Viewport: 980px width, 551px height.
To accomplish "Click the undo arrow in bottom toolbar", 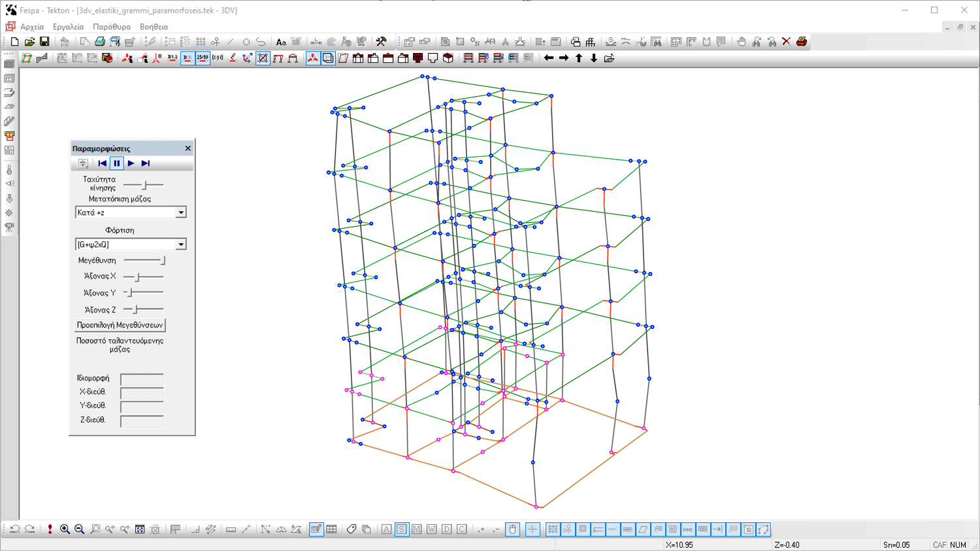I will [14, 529].
